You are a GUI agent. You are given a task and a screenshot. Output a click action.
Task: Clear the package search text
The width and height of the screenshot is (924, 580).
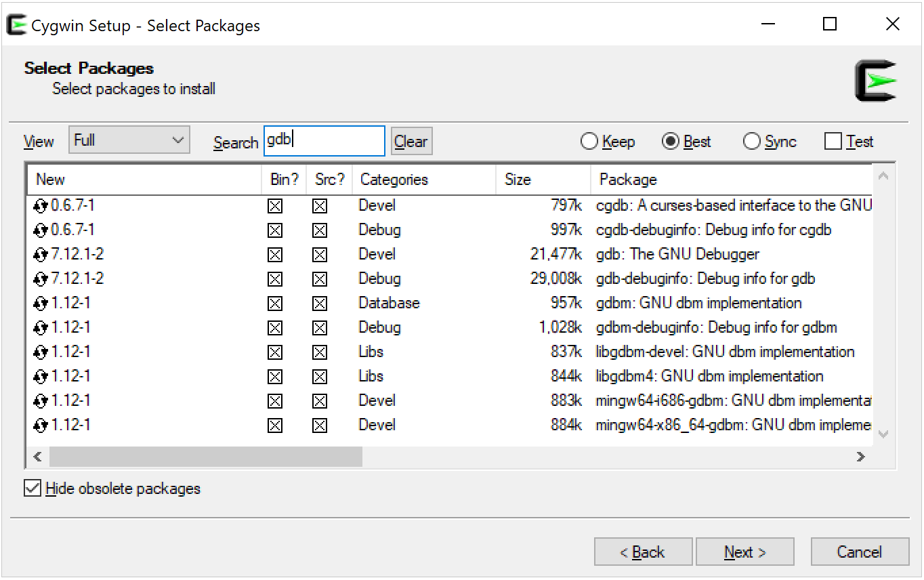[411, 142]
